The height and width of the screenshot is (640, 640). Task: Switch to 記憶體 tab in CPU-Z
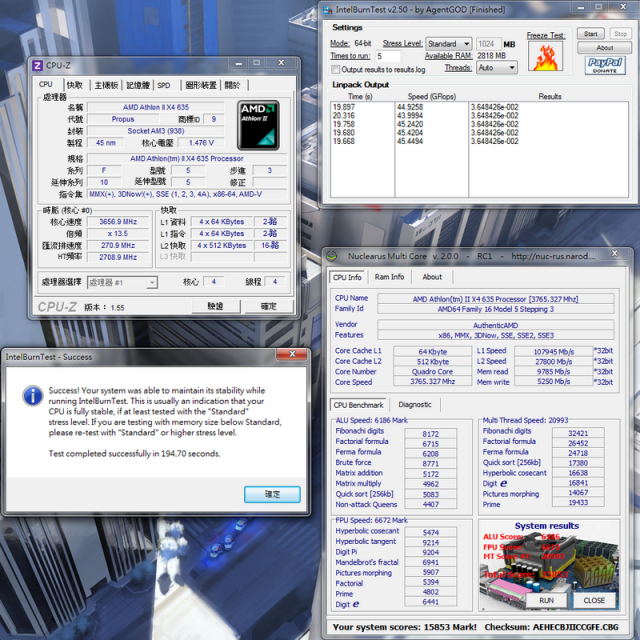coord(138,85)
